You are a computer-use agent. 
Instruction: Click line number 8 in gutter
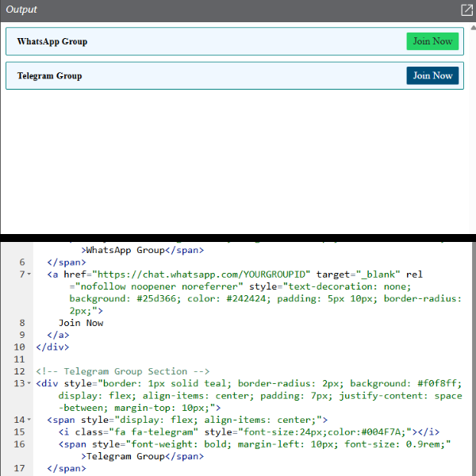22,323
